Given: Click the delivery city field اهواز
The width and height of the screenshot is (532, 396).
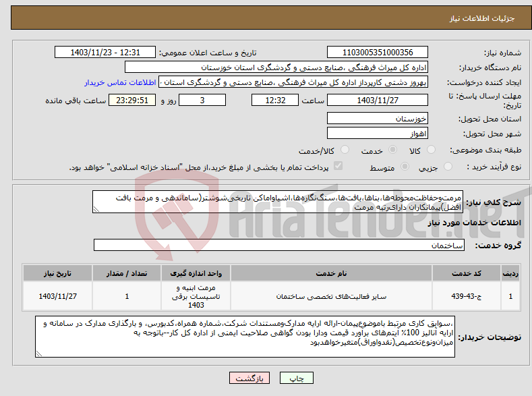Looking at the screenshot, I should pyautogui.click(x=378, y=133).
